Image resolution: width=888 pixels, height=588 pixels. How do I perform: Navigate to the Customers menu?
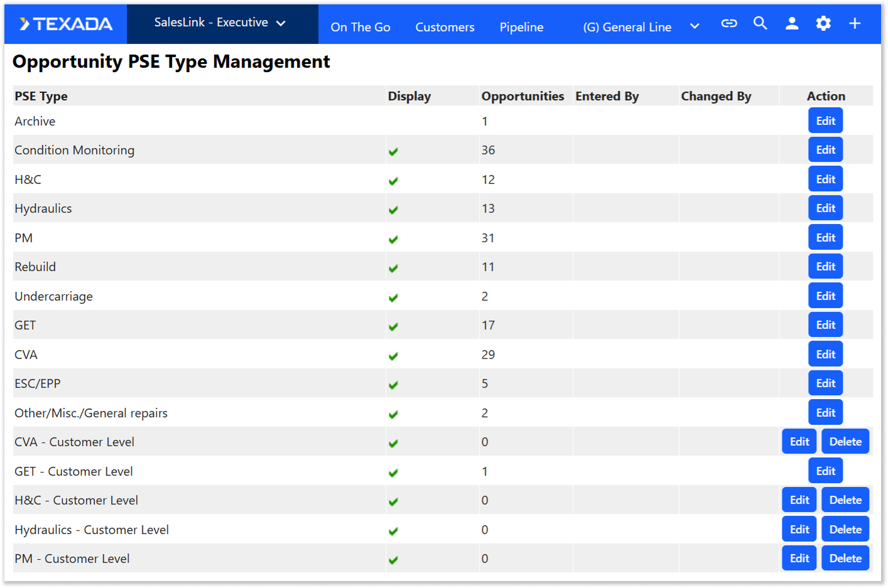pyautogui.click(x=445, y=27)
